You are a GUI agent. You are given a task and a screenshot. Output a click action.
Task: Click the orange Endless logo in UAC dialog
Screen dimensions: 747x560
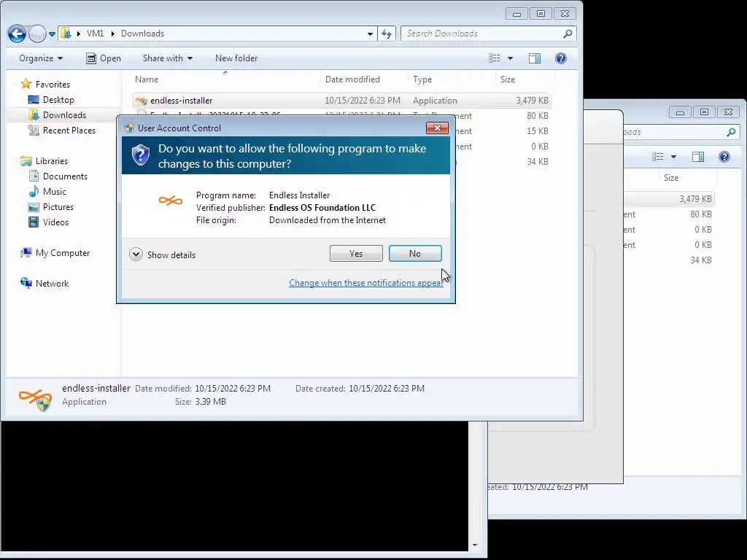point(171,201)
